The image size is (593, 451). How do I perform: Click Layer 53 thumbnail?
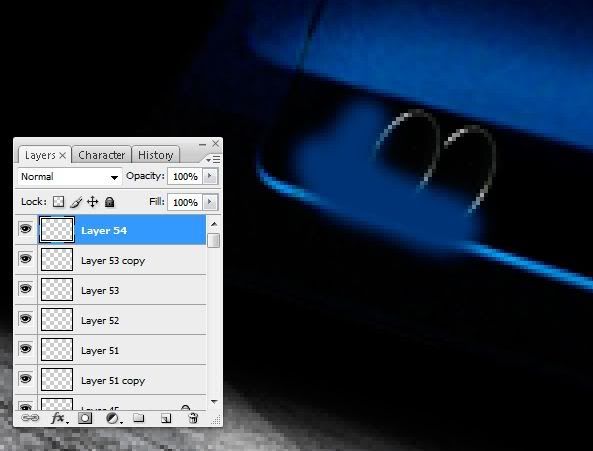coord(57,290)
